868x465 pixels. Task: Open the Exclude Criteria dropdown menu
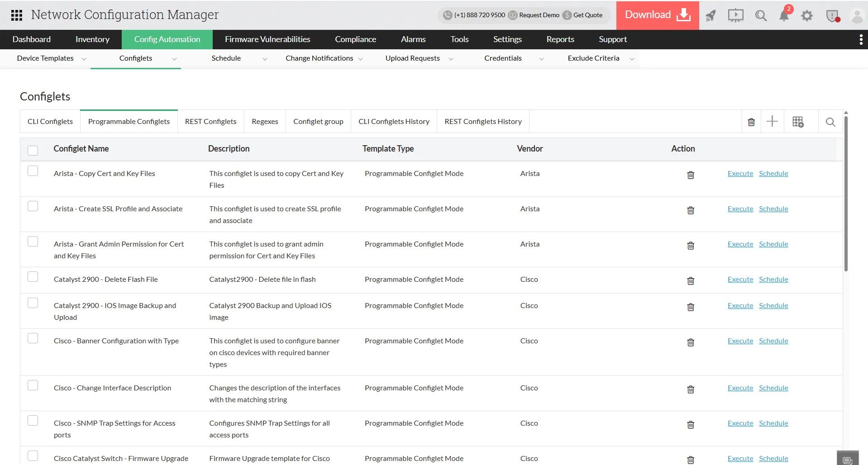tap(632, 59)
